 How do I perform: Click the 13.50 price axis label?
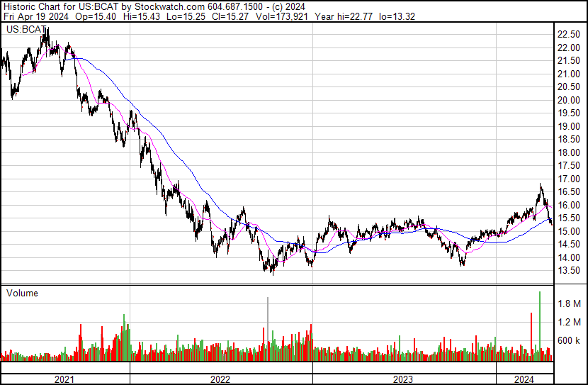569,270
